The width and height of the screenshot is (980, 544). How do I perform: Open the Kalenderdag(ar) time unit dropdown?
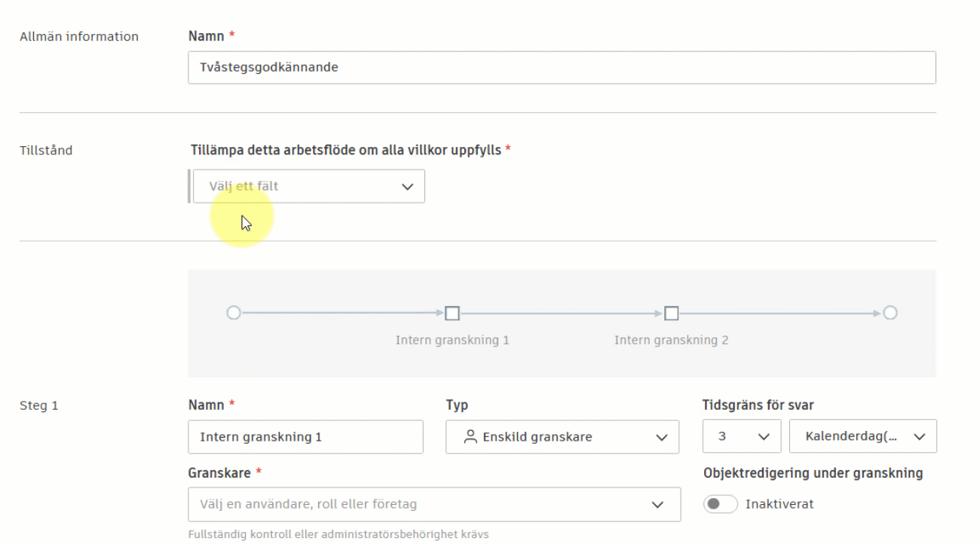[862, 436]
